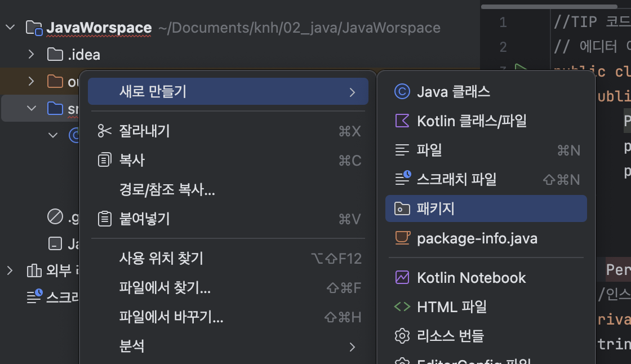Collapse the src folder
Screen dimensions: 631x364
pos(31,108)
